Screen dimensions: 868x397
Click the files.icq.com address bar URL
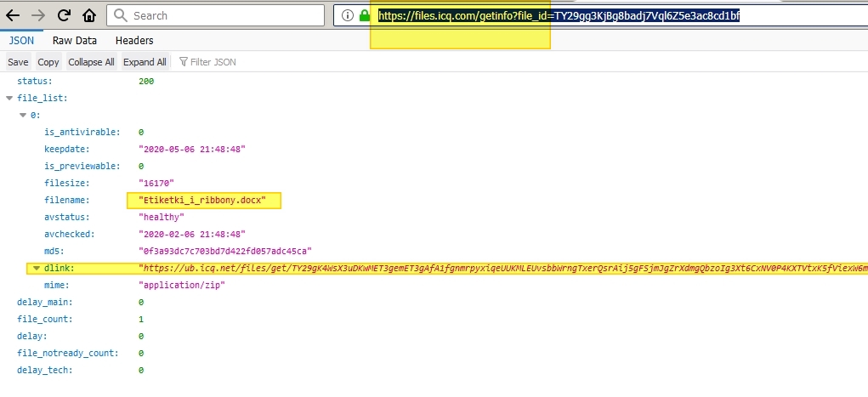point(561,15)
